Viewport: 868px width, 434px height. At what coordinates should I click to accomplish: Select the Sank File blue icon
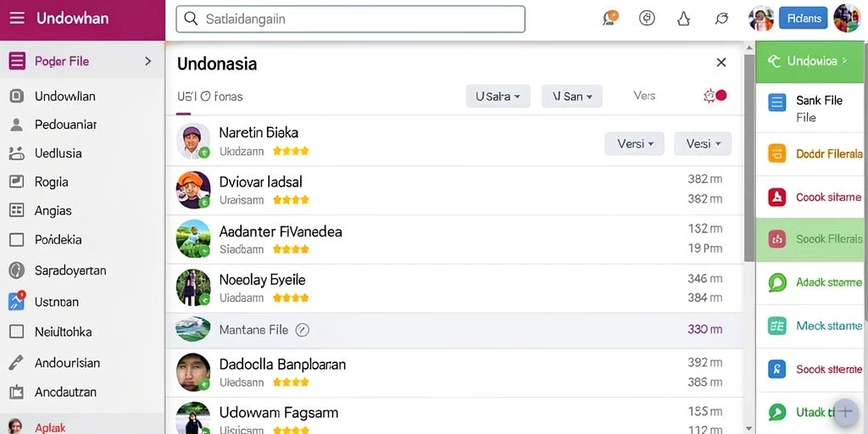[777, 103]
